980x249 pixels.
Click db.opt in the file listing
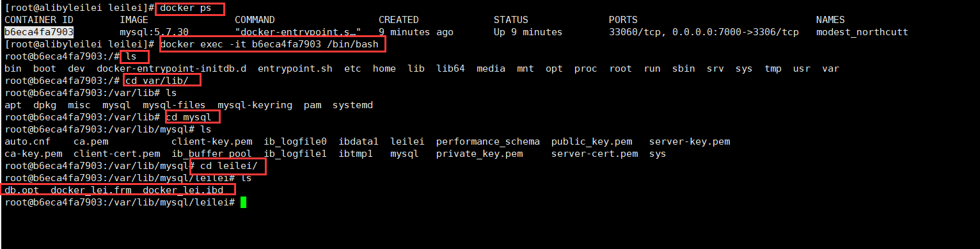click(22, 190)
